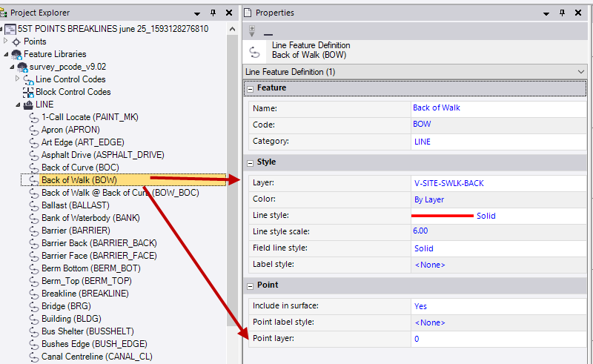Image resolution: width=593 pixels, height=364 pixels.
Task: Select Back of Walk (BOW) feature
Action: [79, 180]
